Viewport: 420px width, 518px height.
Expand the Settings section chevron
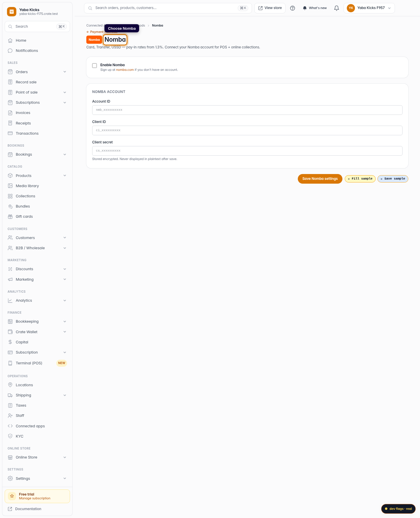[x=65, y=479]
